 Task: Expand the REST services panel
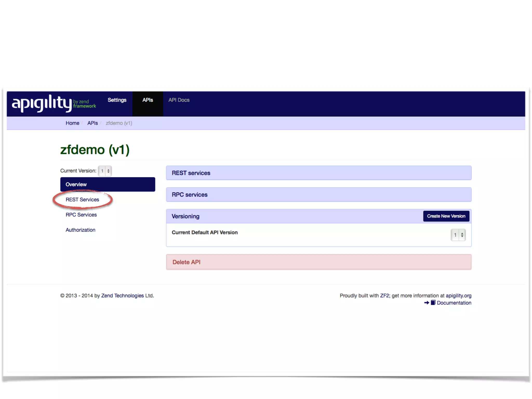click(x=191, y=173)
